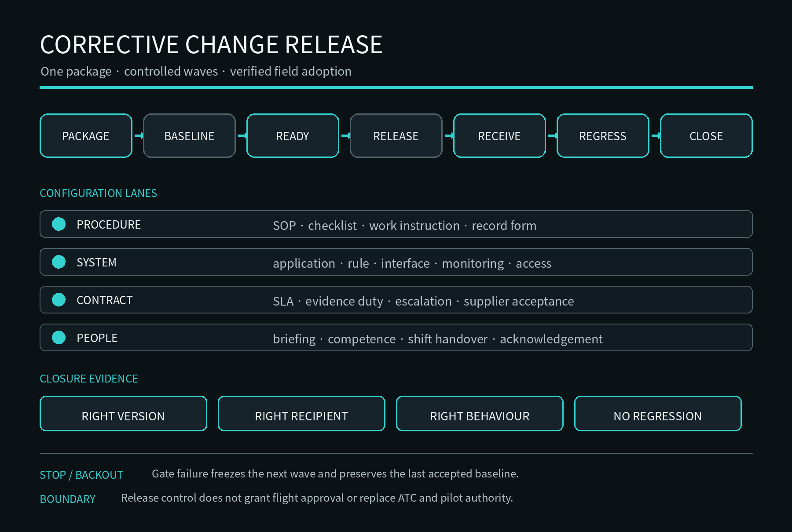The width and height of the screenshot is (792, 532).
Task: Open the RIGHT VERSION evidence card
Action: pyautogui.click(x=123, y=414)
